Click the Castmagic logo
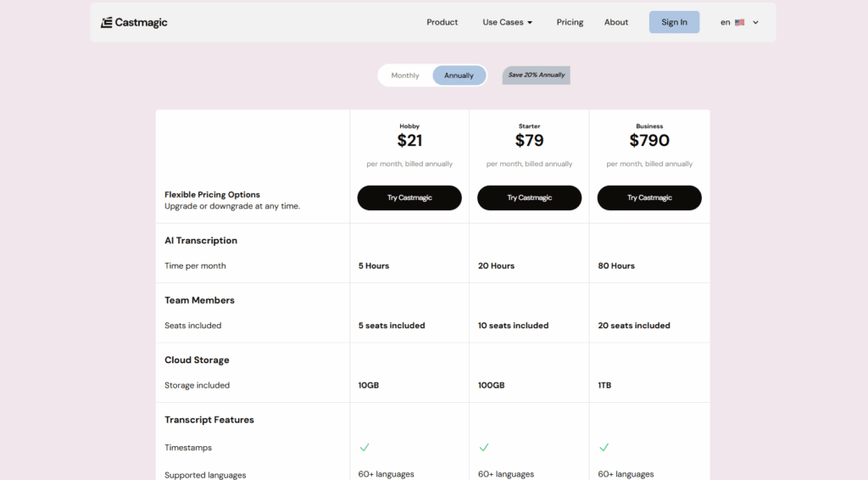The width and height of the screenshot is (868, 480). pos(134,22)
